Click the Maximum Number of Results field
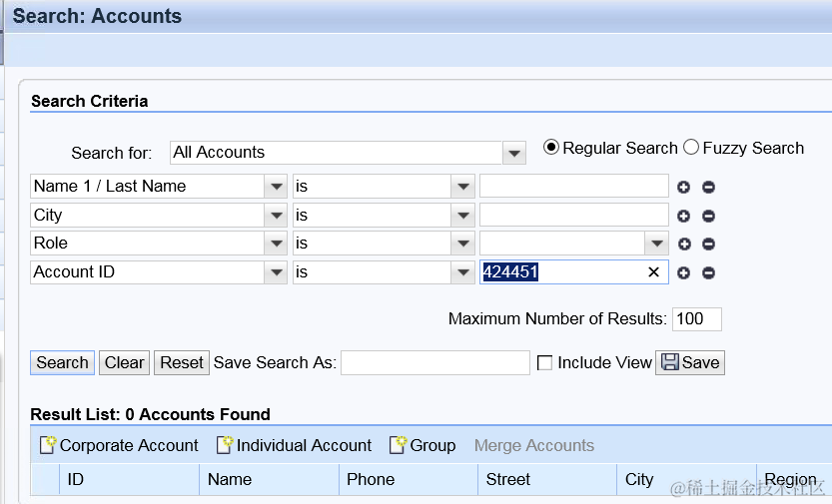The width and height of the screenshot is (832, 504). coord(697,319)
